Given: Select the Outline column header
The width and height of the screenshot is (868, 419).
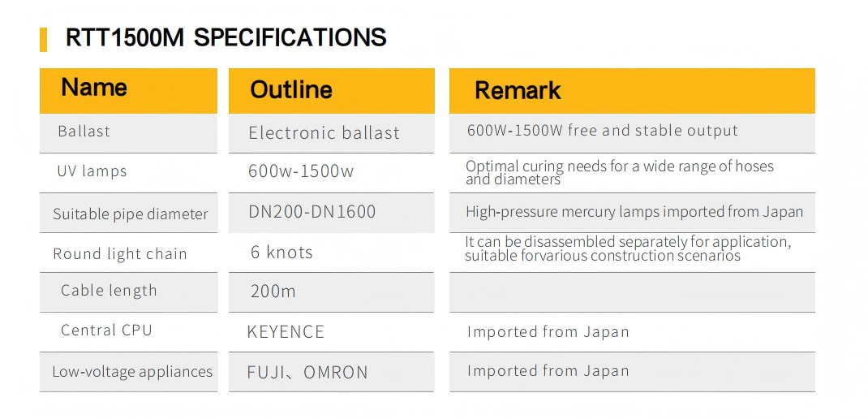Looking at the screenshot, I should [x=291, y=89].
